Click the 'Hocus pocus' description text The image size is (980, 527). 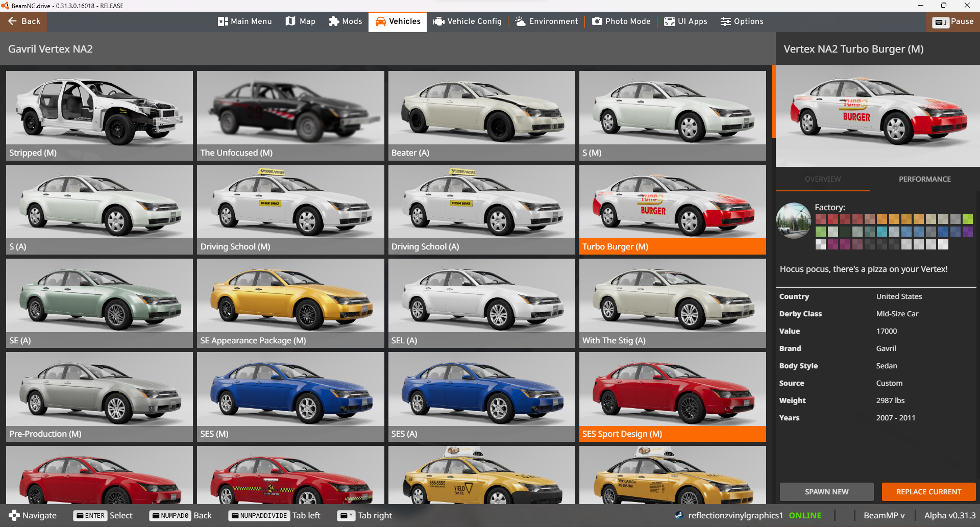click(x=864, y=269)
